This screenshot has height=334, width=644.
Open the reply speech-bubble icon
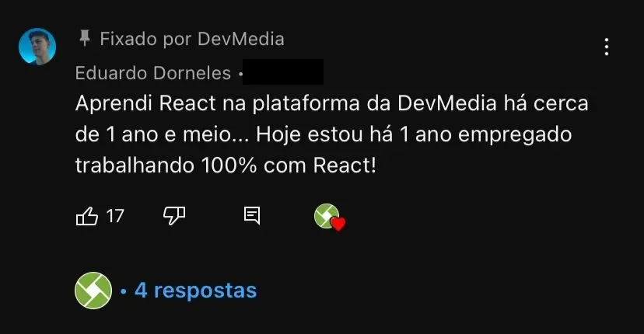252,215
